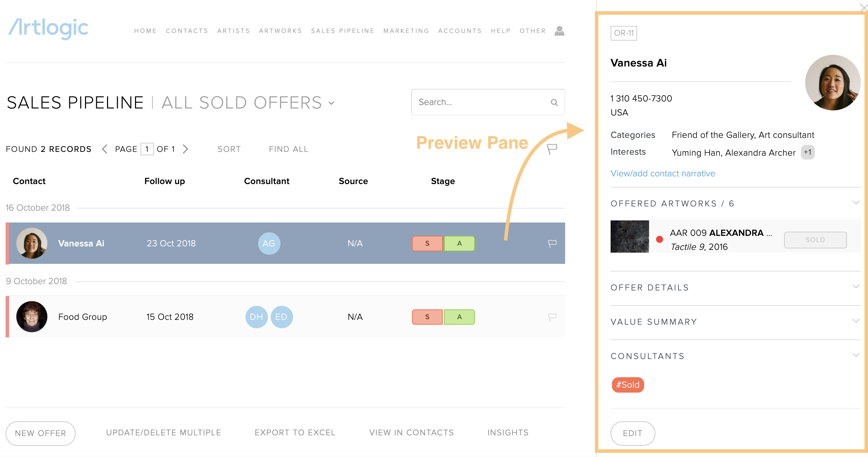Viewport: 868px width, 457px height.
Task: Click Find All
Action: (x=289, y=149)
